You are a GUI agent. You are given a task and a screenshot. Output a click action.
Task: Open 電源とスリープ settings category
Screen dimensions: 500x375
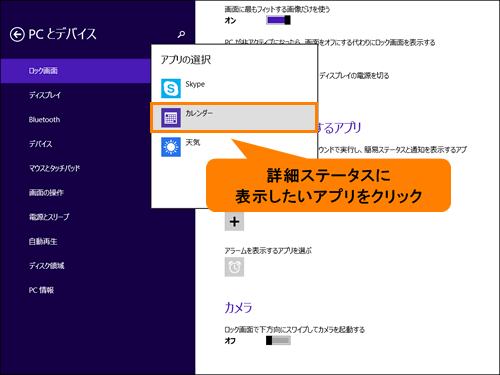pyautogui.click(x=49, y=217)
